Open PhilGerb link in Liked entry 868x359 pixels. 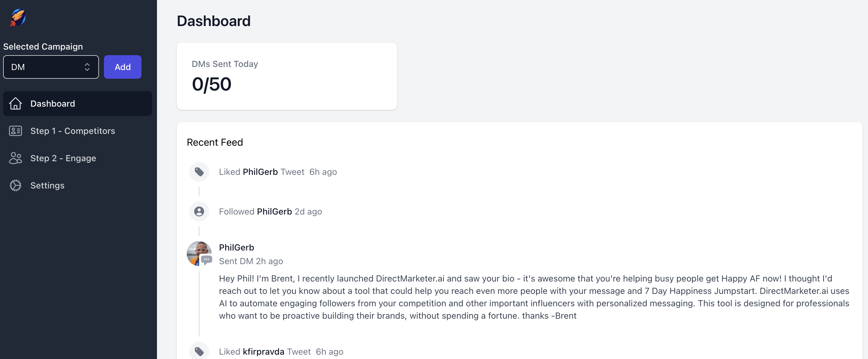(260, 172)
